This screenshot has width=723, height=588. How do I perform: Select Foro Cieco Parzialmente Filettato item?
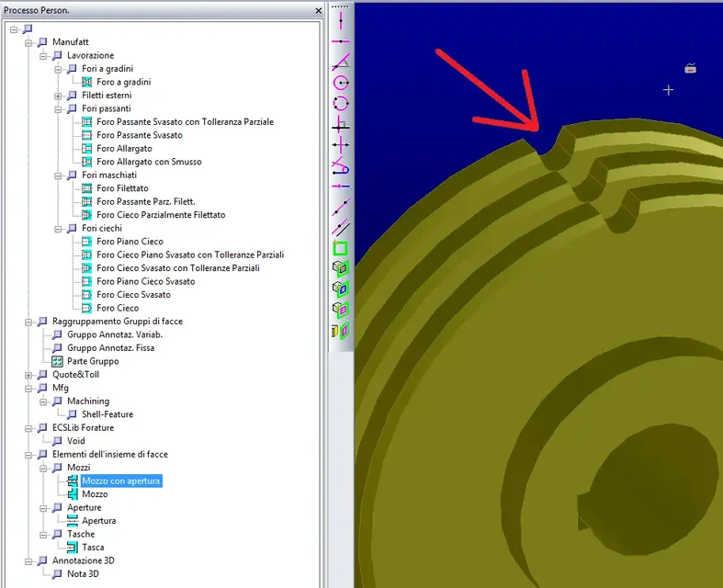(x=160, y=215)
